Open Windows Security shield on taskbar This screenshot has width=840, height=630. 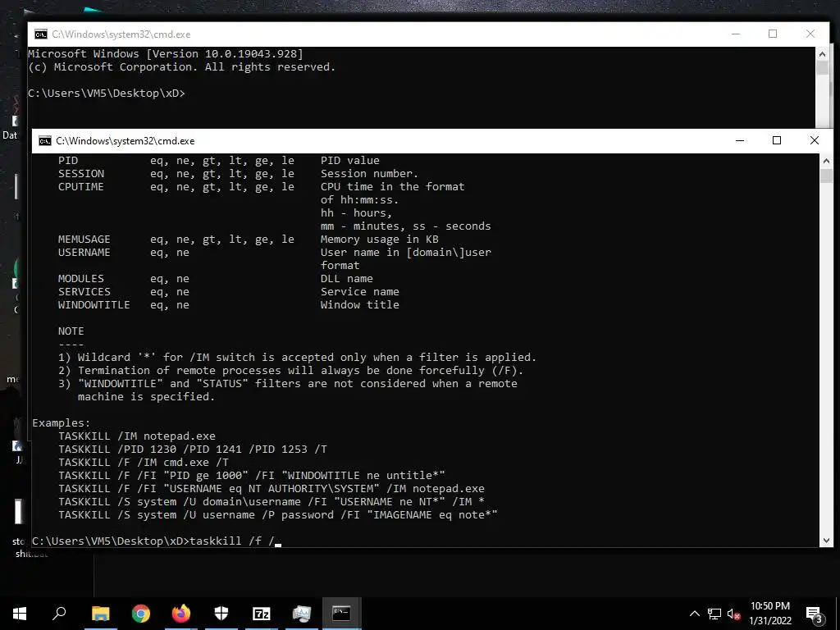click(x=221, y=614)
